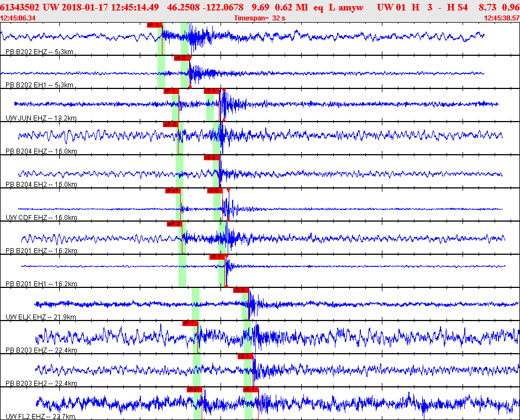
Task: Click the 'PB B202 EHZ -- 5.3km' trace label
Action: pyautogui.click(x=39, y=52)
